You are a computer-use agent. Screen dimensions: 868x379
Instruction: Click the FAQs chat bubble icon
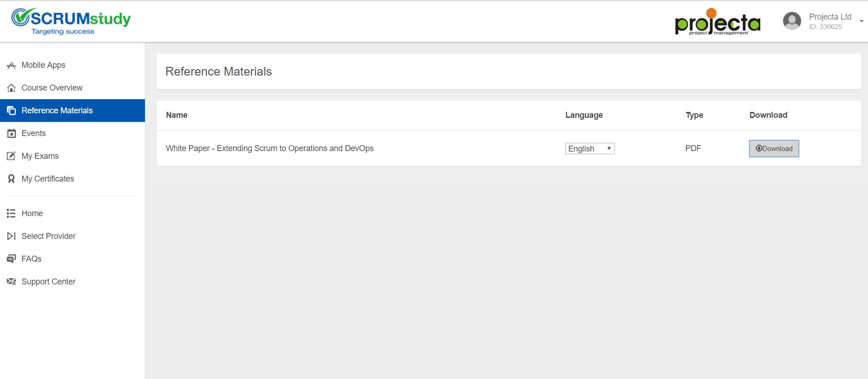[x=11, y=259]
